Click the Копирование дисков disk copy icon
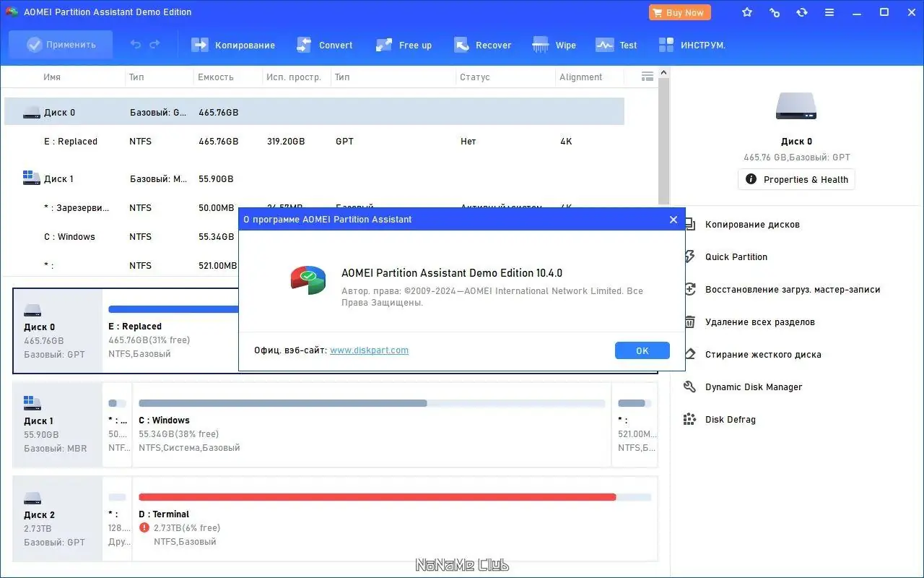The image size is (924, 578). (690, 224)
